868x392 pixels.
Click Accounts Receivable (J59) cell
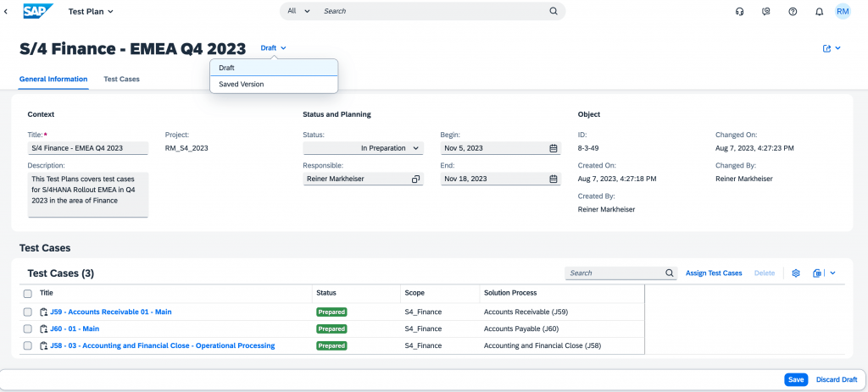[526, 312]
